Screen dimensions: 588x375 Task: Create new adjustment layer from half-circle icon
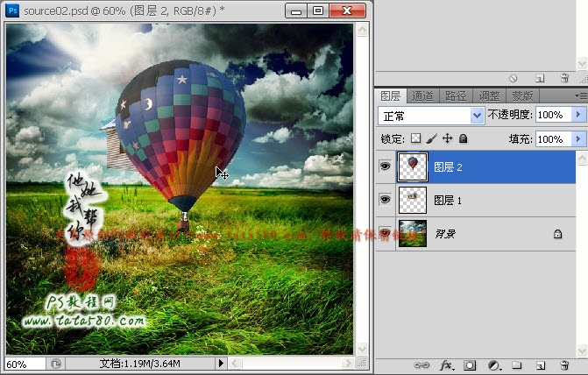493,364
